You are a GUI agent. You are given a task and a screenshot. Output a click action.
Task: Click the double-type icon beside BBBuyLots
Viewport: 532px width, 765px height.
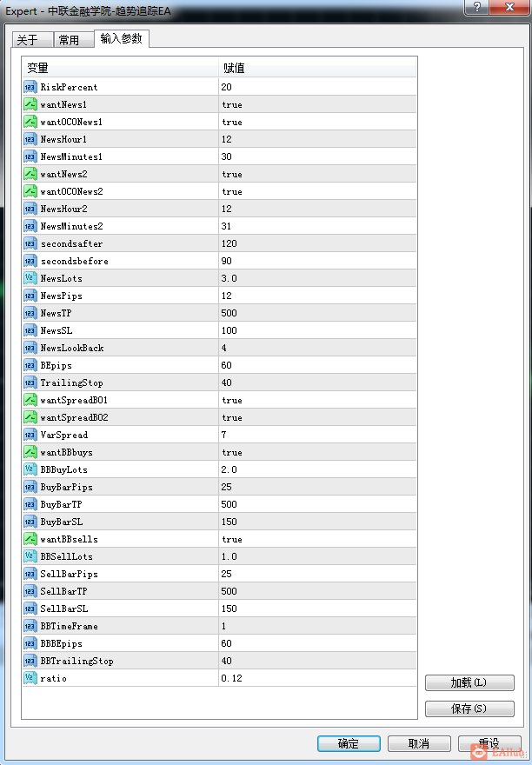click(x=30, y=469)
